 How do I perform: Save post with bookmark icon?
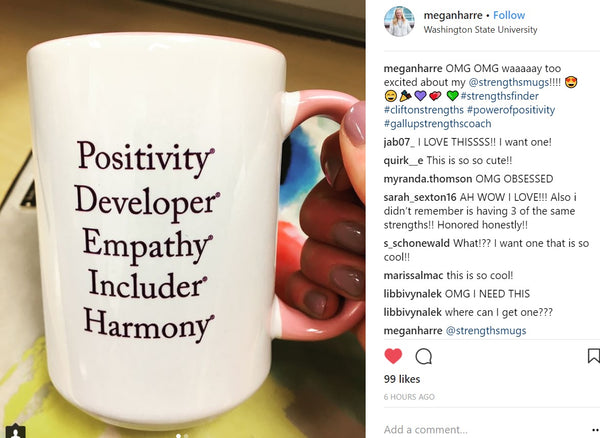point(593,356)
